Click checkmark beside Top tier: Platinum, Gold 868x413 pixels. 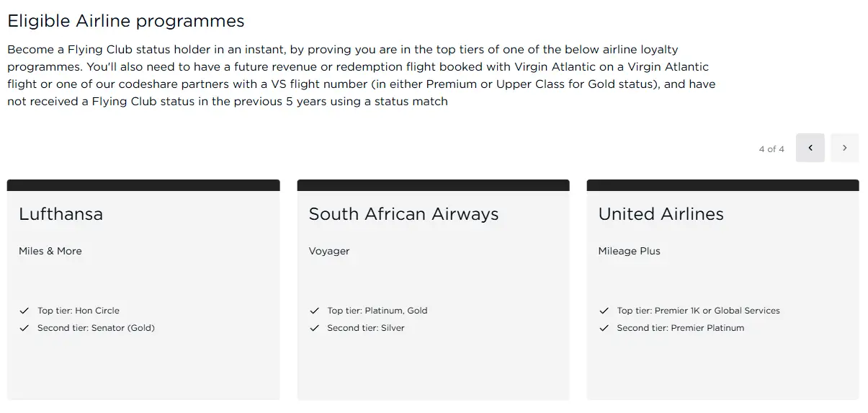314,311
